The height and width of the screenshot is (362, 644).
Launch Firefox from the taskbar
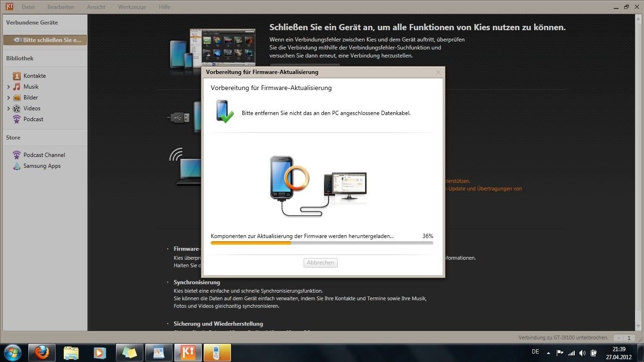pos(42,353)
